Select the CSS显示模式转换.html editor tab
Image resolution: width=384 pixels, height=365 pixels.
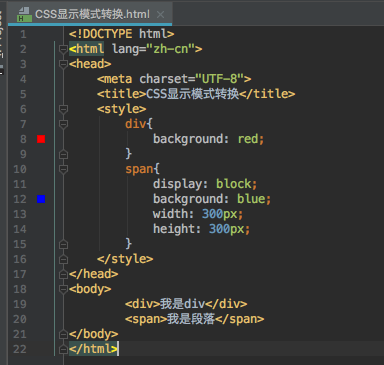[90, 14]
